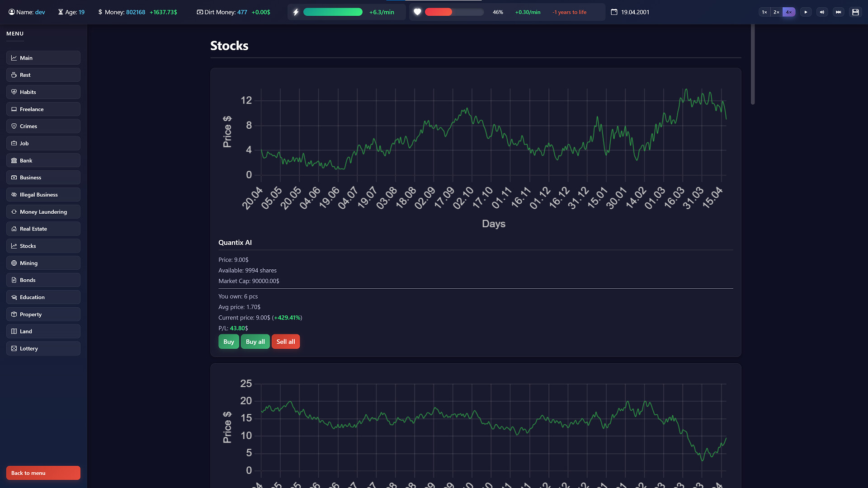Click the Back to menu button
This screenshot has height=488, width=868.
[x=43, y=473]
